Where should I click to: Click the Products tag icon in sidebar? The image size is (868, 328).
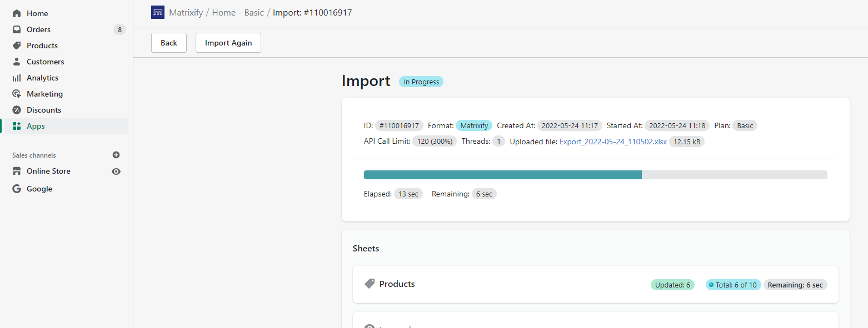click(17, 46)
